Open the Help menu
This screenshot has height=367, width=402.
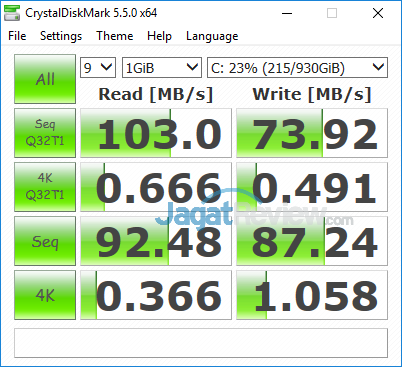(x=159, y=36)
